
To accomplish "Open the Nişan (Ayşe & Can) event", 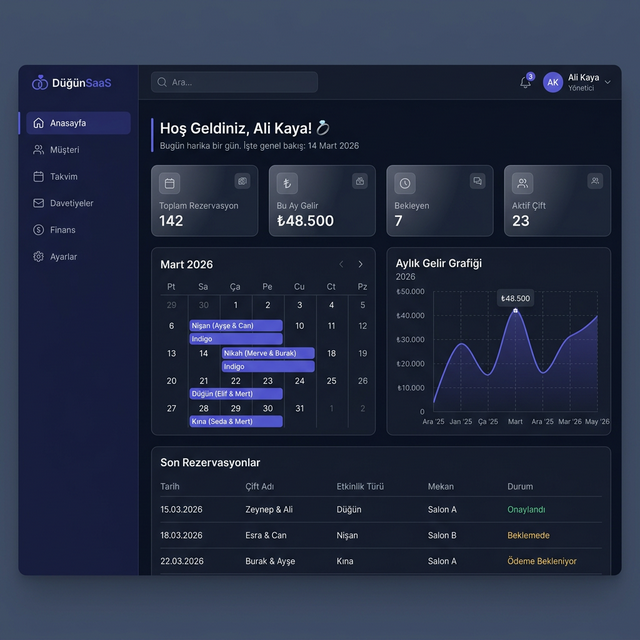I will point(236,325).
